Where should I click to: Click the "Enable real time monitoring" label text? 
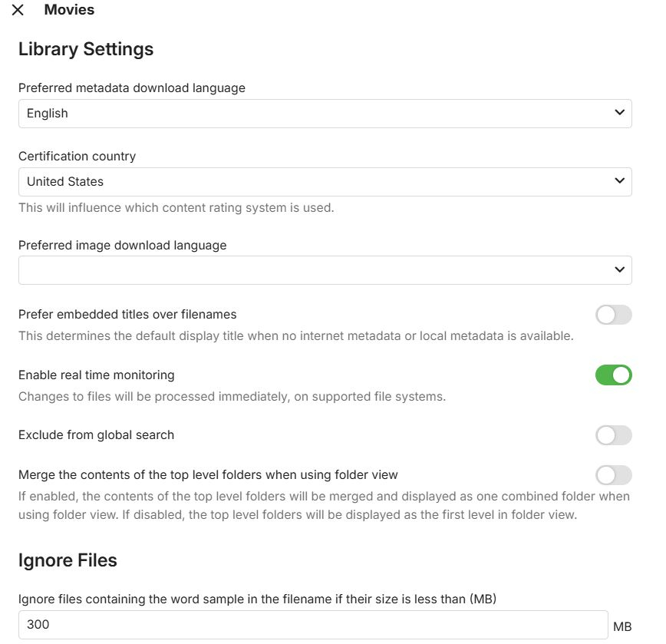coord(97,375)
